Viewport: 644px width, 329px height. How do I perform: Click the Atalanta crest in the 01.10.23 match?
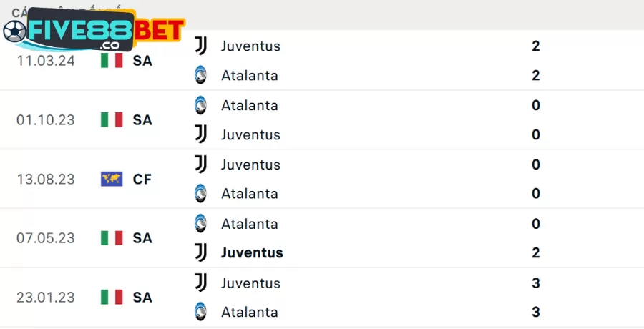pos(201,105)
